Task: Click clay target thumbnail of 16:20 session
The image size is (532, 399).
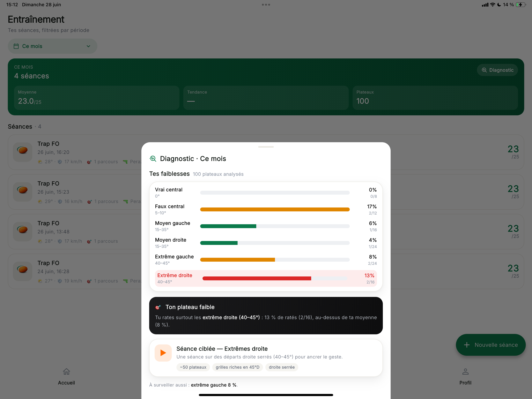Action: point(23,152)
